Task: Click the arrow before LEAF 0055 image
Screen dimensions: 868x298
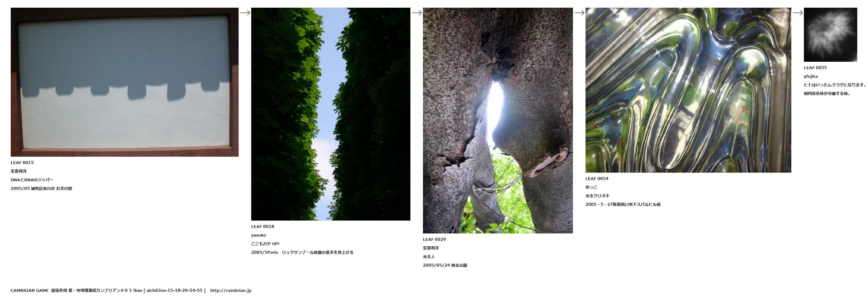Action: (797, 13)
